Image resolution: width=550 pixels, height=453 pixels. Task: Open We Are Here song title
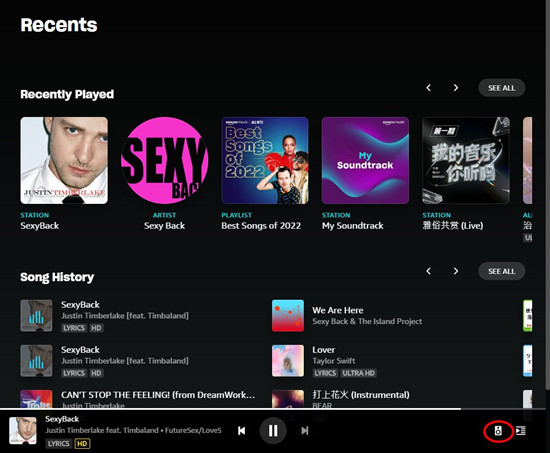click(338, 310)
